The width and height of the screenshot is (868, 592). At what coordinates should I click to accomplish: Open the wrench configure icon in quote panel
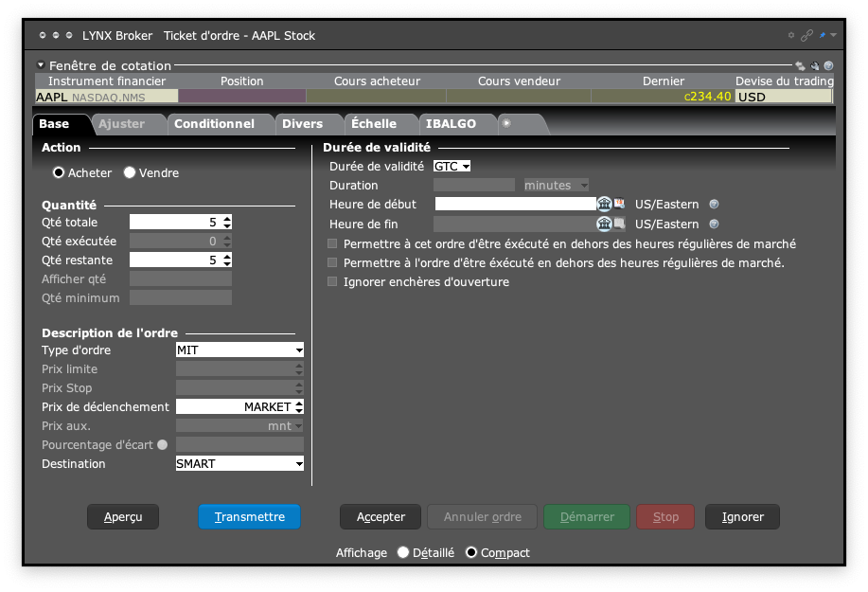tap(814, 66)
